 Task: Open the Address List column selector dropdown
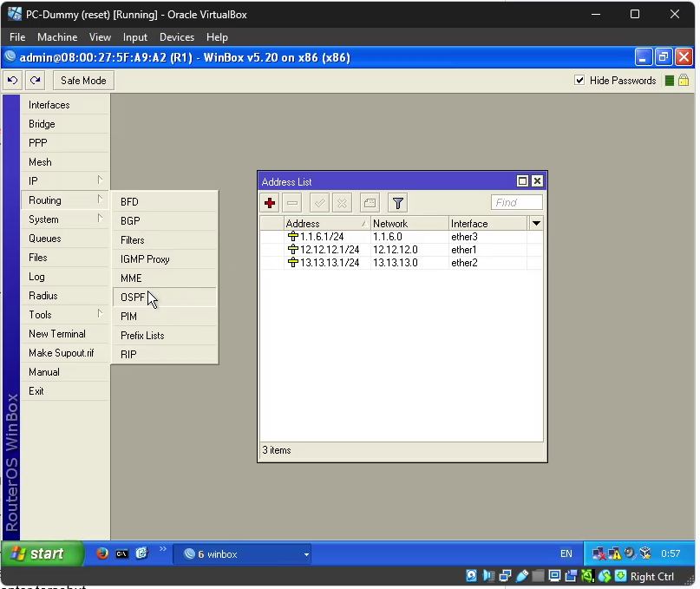(536, 223)
